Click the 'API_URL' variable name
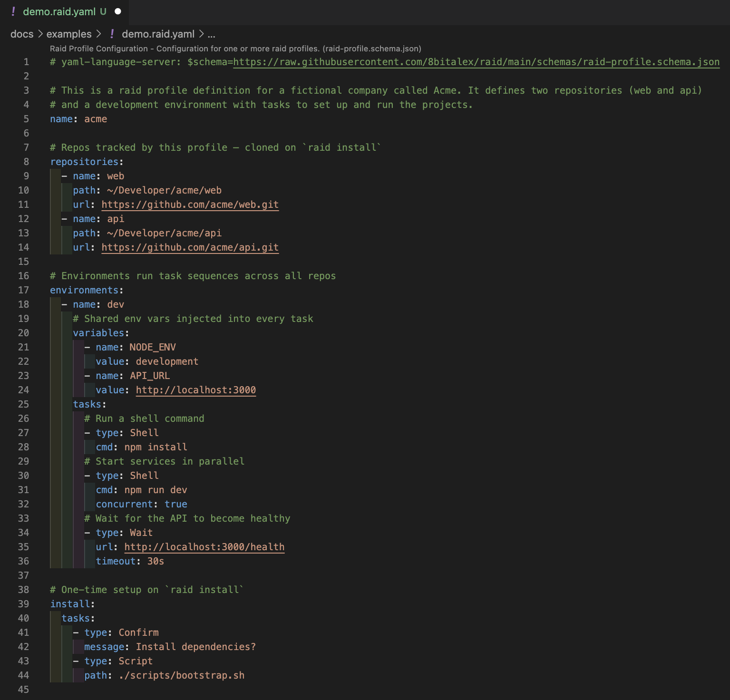Screen dimensions: 730x700 coord(150,376)
